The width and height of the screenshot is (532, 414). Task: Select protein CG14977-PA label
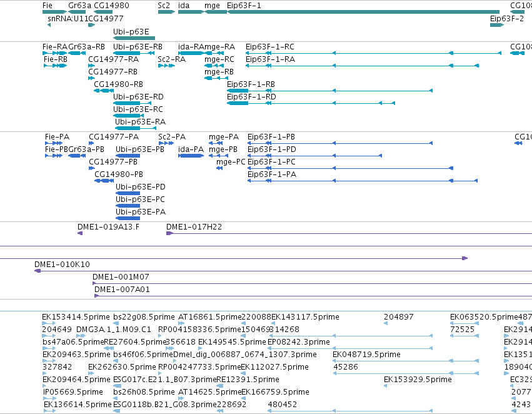coord(114,137)
